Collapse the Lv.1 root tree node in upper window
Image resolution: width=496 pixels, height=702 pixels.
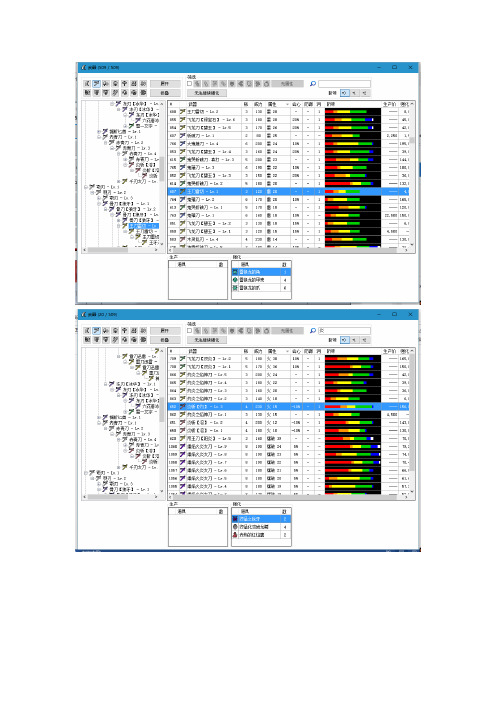click(x=86, y=187)
